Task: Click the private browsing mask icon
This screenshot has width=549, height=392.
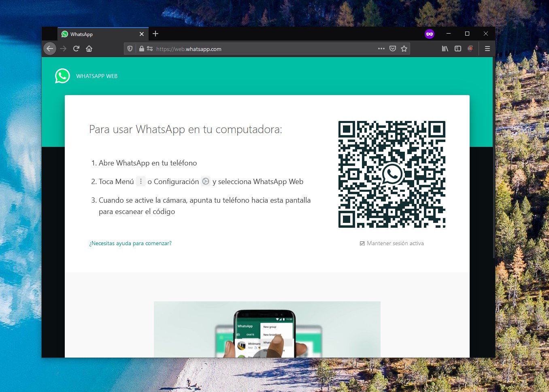Action: (430, 34)
